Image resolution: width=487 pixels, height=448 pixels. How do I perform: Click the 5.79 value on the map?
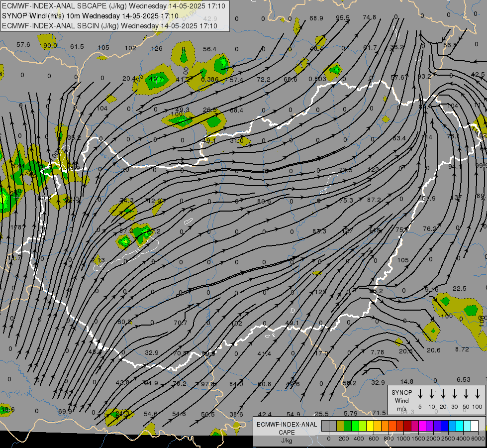[x=351, y=414]
